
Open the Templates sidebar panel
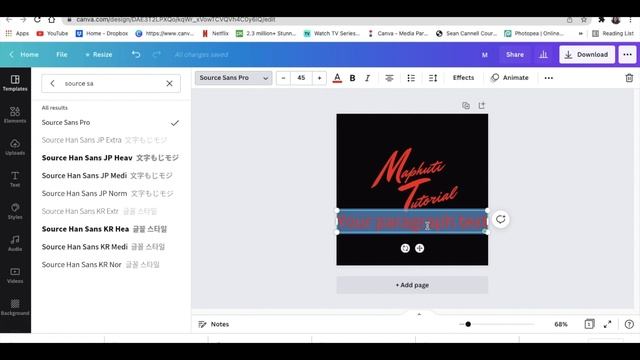pyautogui.click(x=15, y=83)
